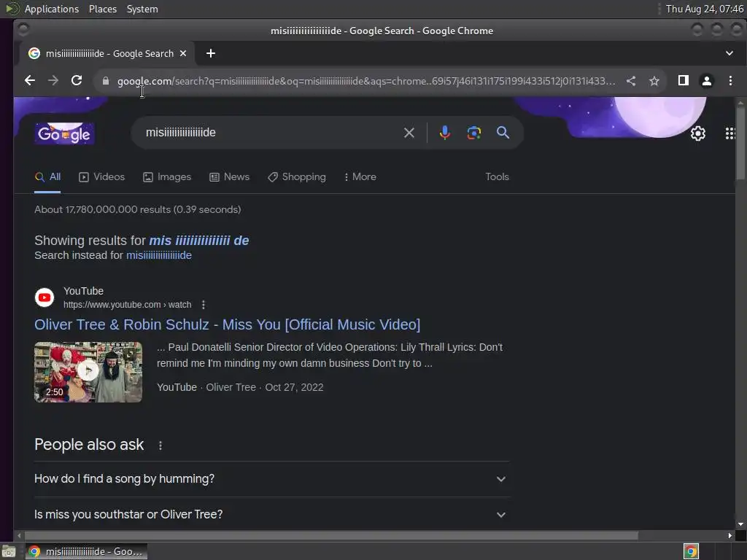
Task: Open the tab search dropdown arrow
Action: click(x=729, y=53)
